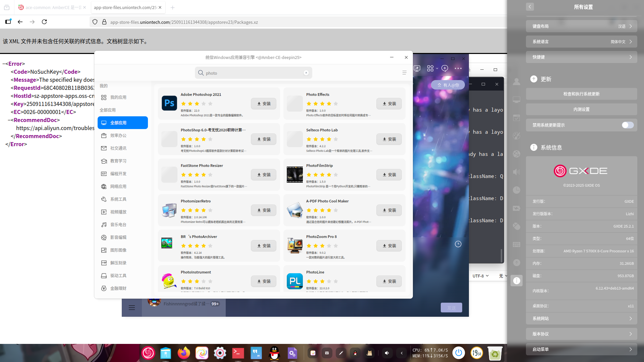
Task: Open the hamburger menu in the app store window
Action: click(404, 73)
